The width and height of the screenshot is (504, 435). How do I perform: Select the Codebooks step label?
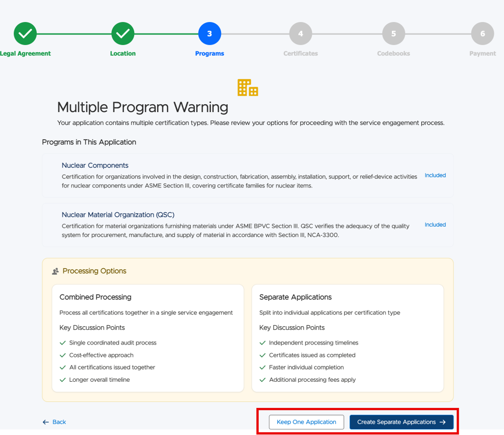tap(393, 53)
